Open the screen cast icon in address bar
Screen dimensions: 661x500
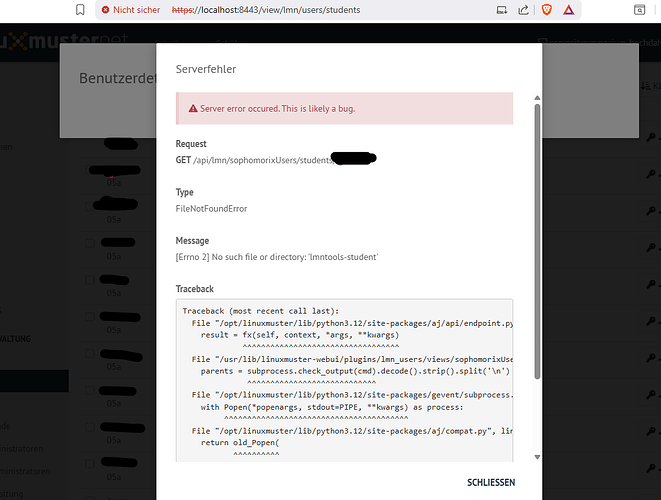point(502,10)
